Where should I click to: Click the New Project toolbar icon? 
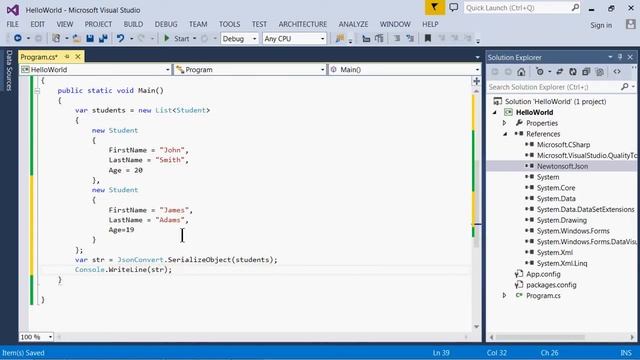pyautogui.click(x=56, y=38)
